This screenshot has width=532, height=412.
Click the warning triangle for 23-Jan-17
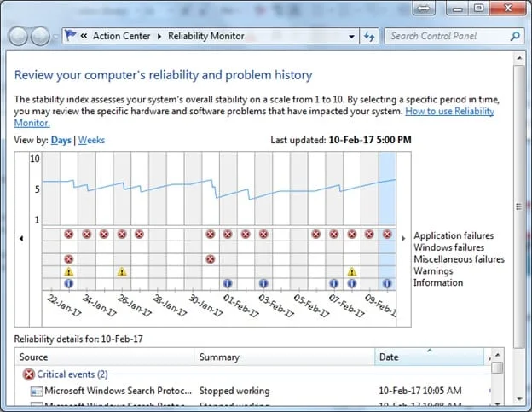(x=69, y=271)
